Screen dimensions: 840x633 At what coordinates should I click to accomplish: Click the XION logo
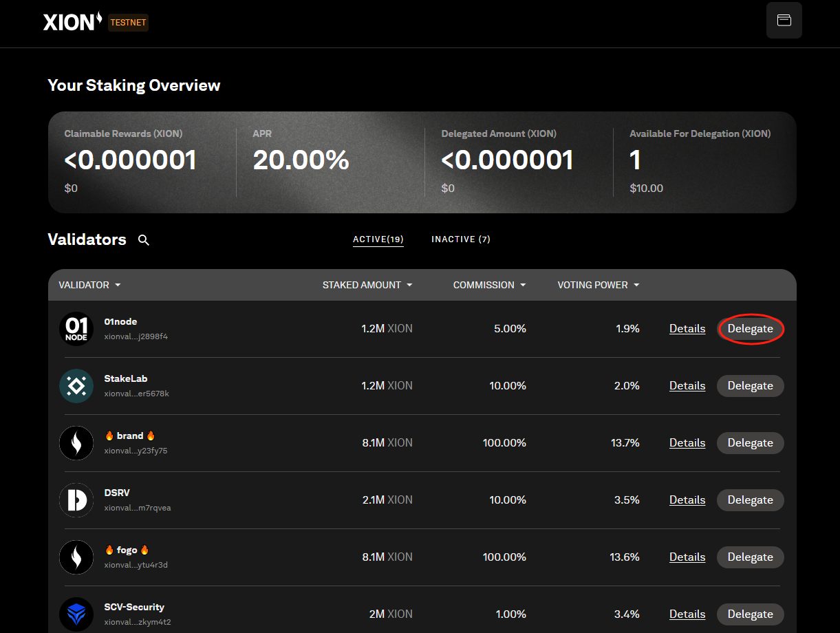tap(74, 21)
